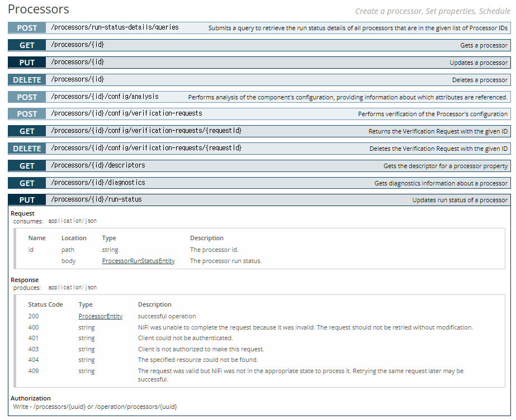
Task: Click status code 200
Action: tap(33, 316)
